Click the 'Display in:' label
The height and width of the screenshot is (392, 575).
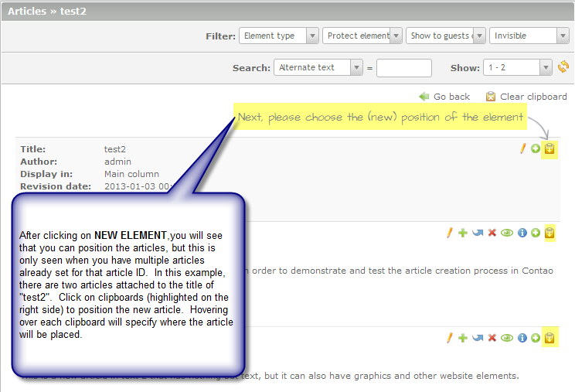tap(46, 174)
